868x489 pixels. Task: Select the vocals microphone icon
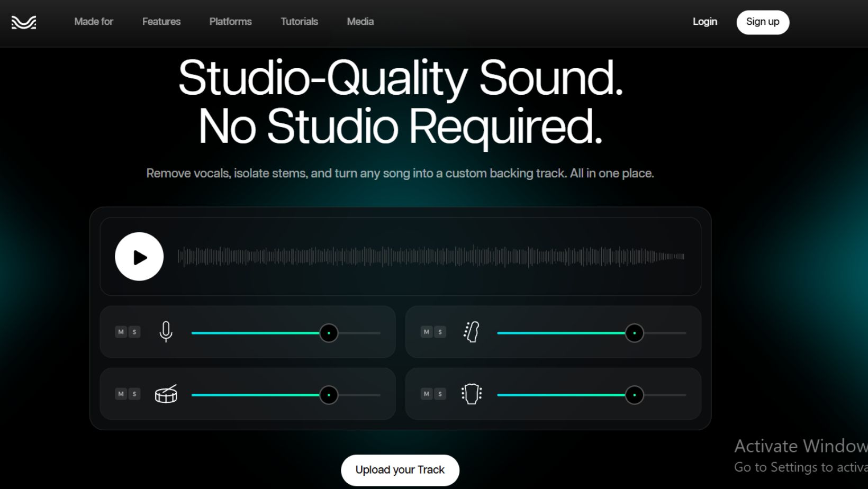(x=166, y=332)
